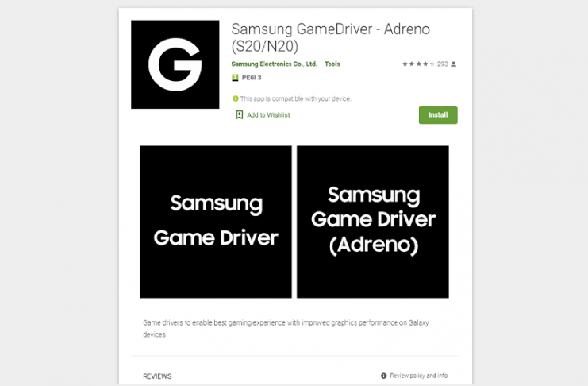Click the REVIEWS section heading
Viewport: 588px width, 386px height.
157,376
